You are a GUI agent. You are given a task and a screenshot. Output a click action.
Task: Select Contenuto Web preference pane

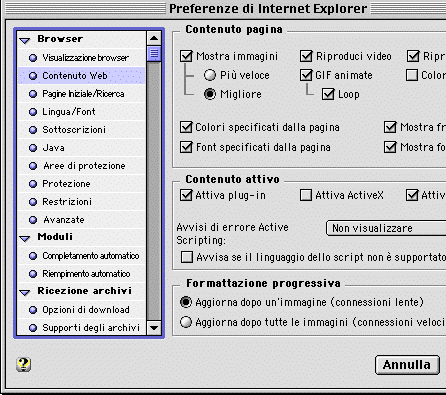click(82, 76)
